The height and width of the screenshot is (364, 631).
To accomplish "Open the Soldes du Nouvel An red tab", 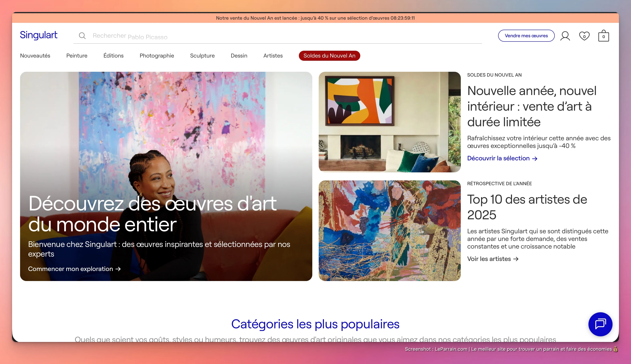I will pyautogui.click(x=329, y=56).
